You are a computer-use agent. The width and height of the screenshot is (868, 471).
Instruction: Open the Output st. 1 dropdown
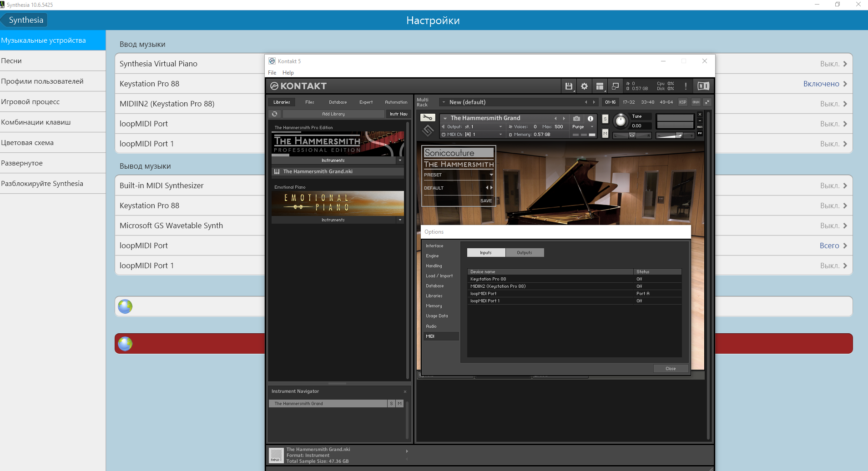pyautogui.click(x=472, y=127)
